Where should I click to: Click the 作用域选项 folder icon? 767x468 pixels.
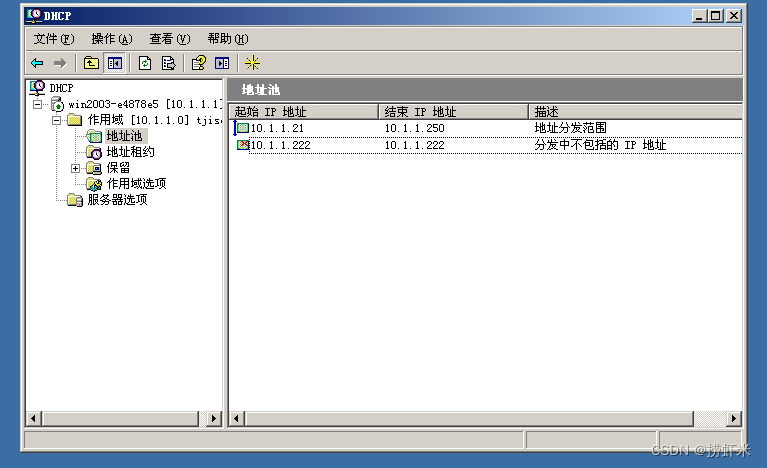pyautogui.click(x=94, y=184)
